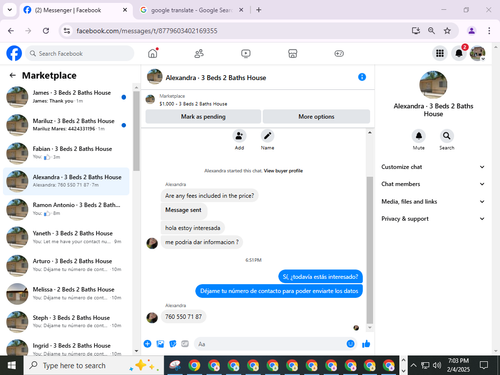Mute the conversation with the bell icon

point(419,136)
